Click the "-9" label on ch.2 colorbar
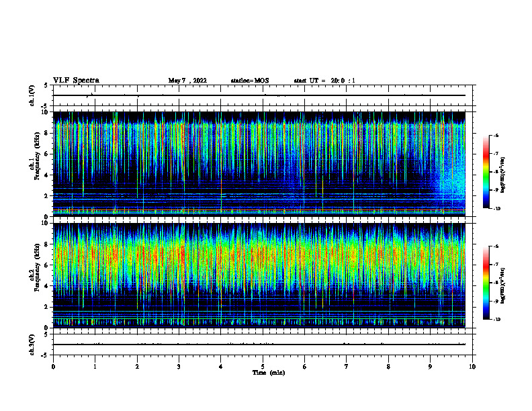This screenshot has width=532, height=411. [x=496, y=301]
